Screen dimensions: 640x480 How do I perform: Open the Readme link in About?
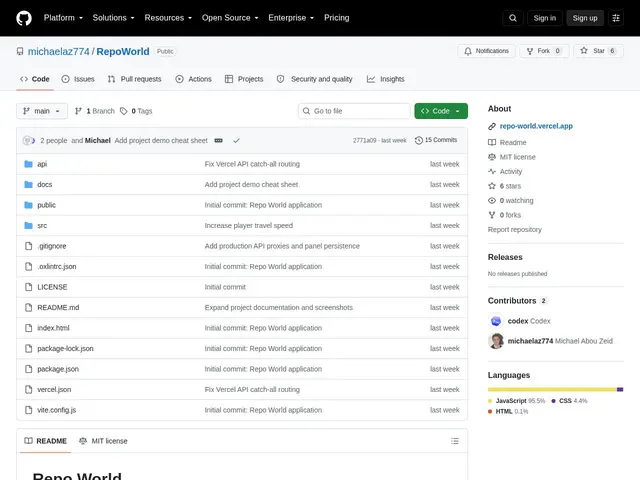pyautogui.click(x=513, y=142)
